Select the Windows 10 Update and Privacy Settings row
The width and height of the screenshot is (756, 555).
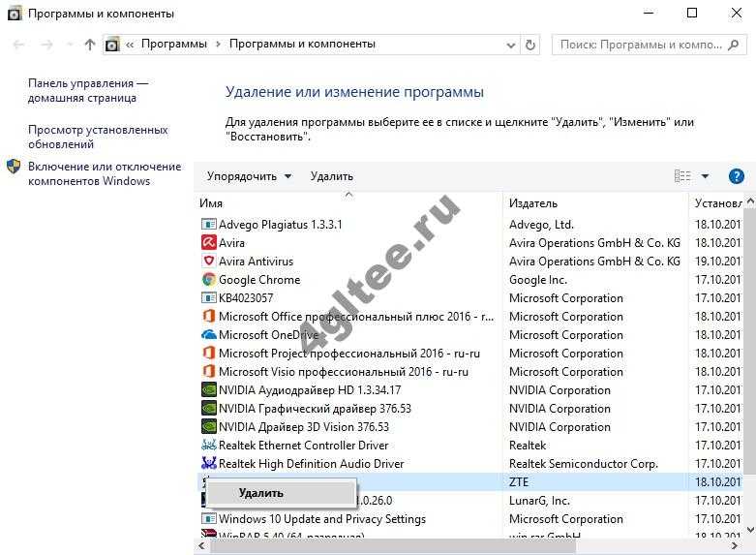[x=470, y=519]
